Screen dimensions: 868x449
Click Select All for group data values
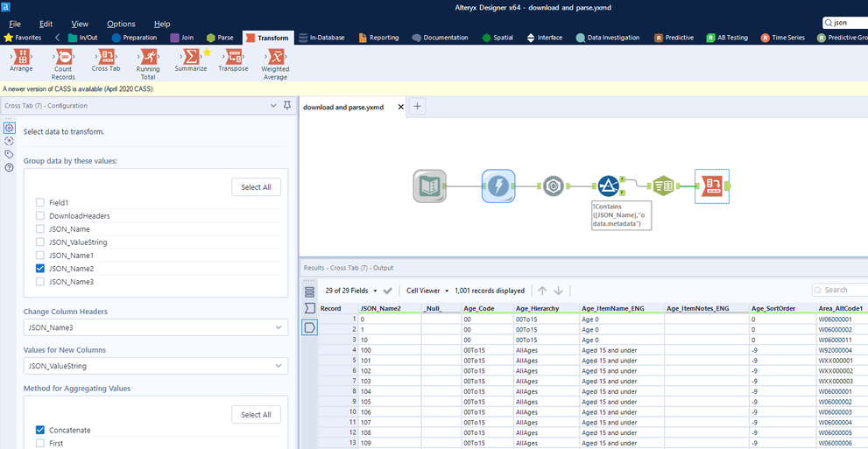point(256,187)
